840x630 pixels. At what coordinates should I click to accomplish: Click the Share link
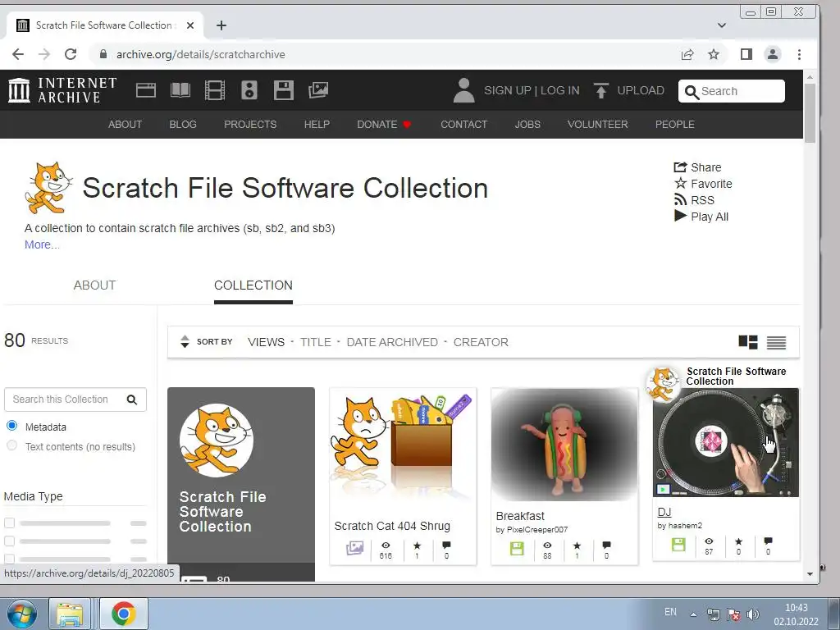(697, 167)
